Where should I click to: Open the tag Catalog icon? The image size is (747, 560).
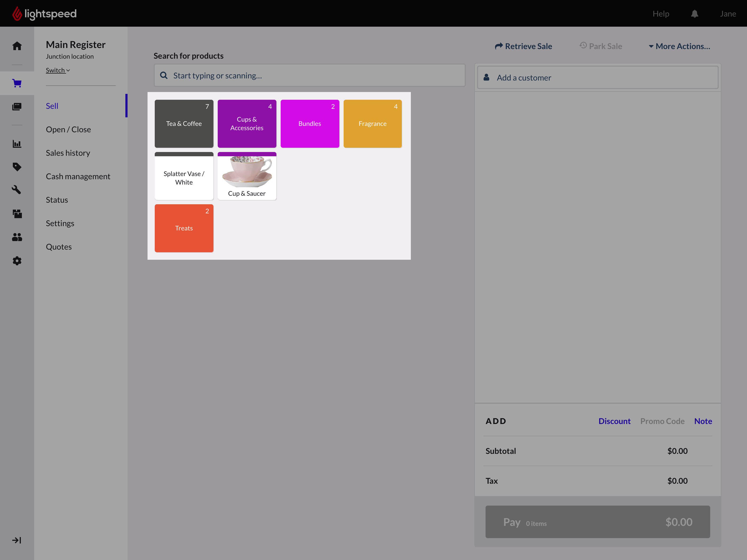[x=17, y=167]
